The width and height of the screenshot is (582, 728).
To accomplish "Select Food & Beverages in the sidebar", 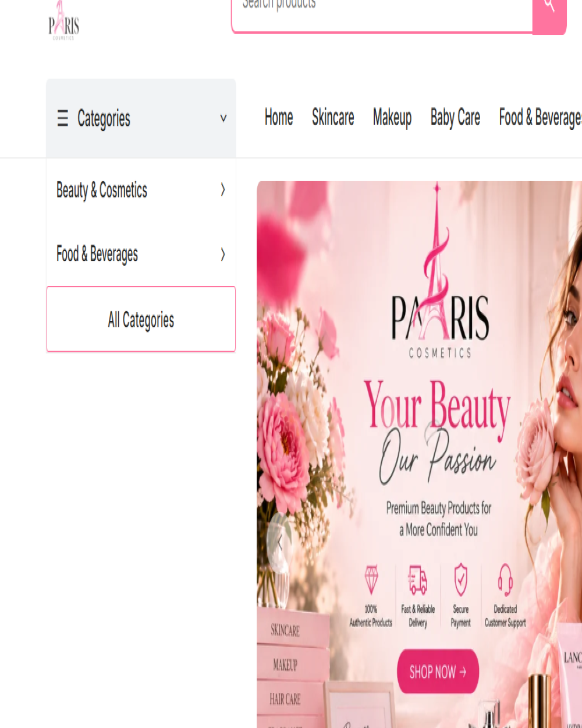I will [97, 255].
